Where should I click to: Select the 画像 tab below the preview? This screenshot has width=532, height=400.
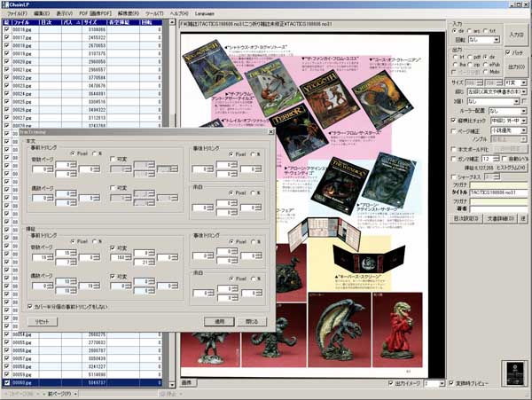(187, 382)
